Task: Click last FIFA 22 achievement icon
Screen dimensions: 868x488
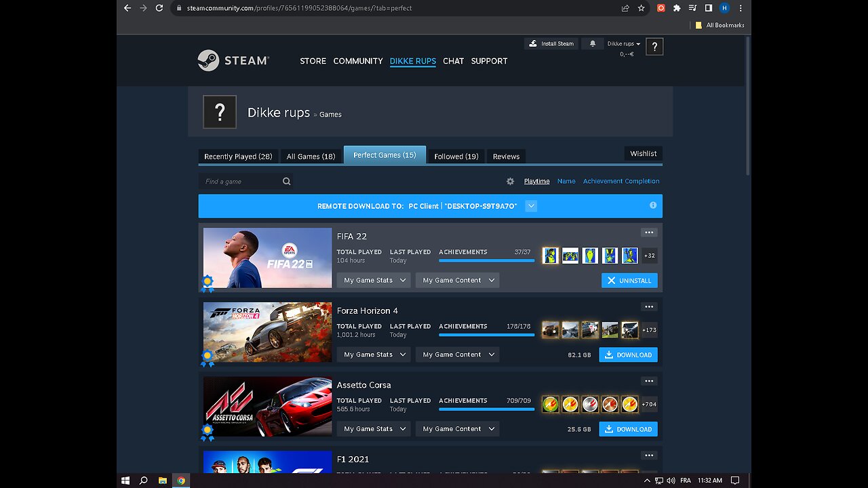Action: pos(630,256)
